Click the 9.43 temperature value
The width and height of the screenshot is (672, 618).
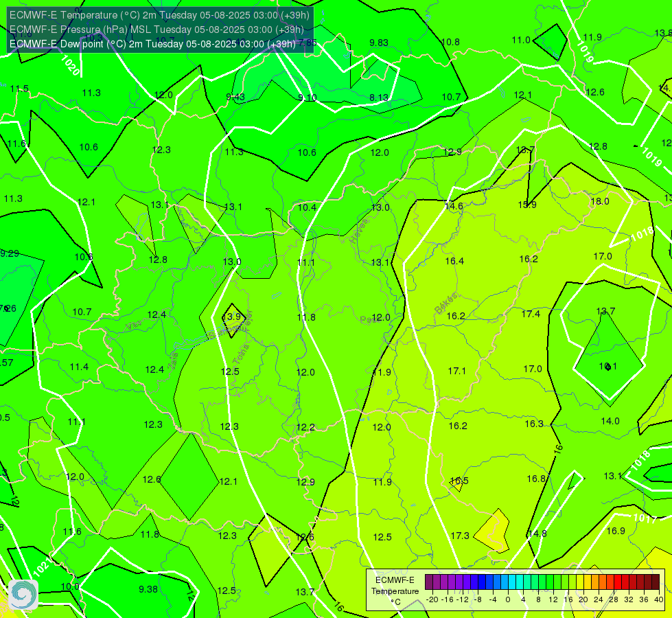click(x=235, y=97)
